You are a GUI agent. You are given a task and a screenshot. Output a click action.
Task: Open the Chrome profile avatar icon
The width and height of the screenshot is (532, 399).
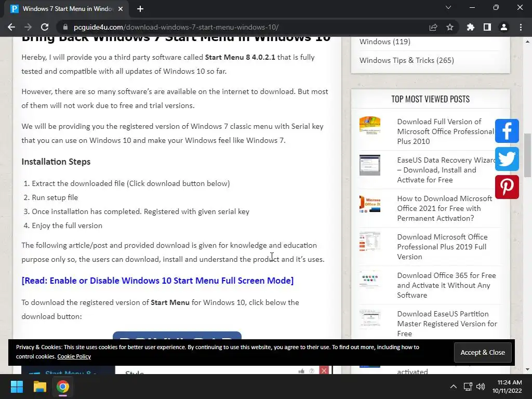[x=504, y=27]
